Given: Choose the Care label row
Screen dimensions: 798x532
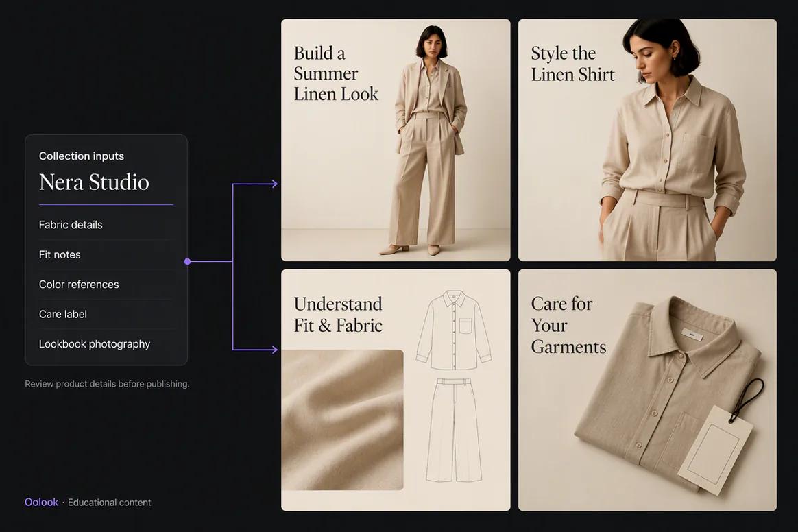Looking at the screenshot, I should [106, 314].
